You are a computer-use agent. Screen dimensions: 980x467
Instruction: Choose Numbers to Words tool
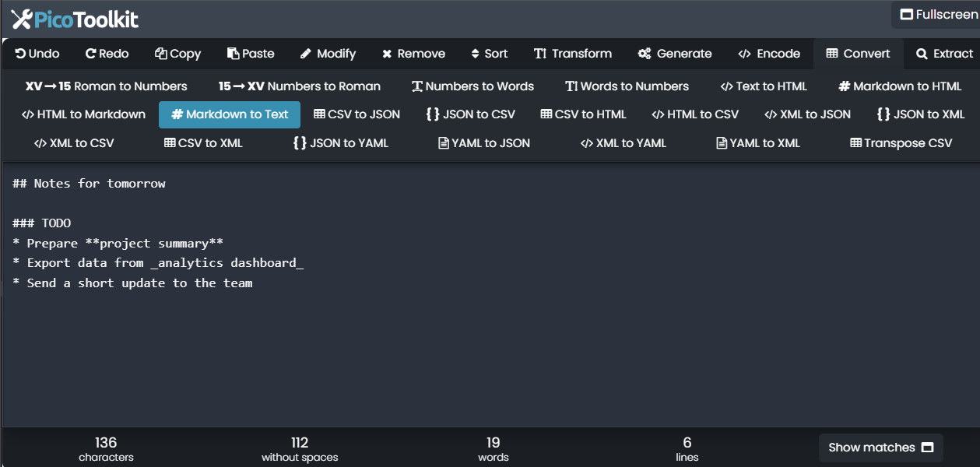(x=472, y=86)
